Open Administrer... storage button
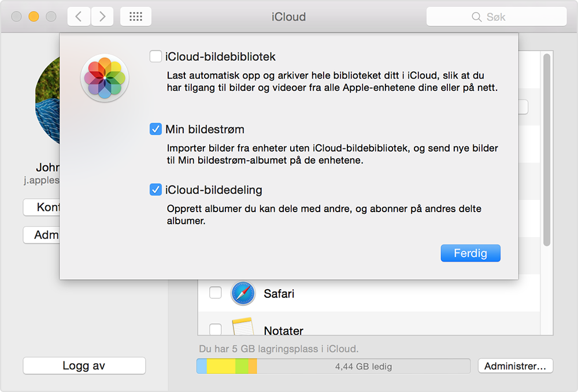 click(516, 366)
